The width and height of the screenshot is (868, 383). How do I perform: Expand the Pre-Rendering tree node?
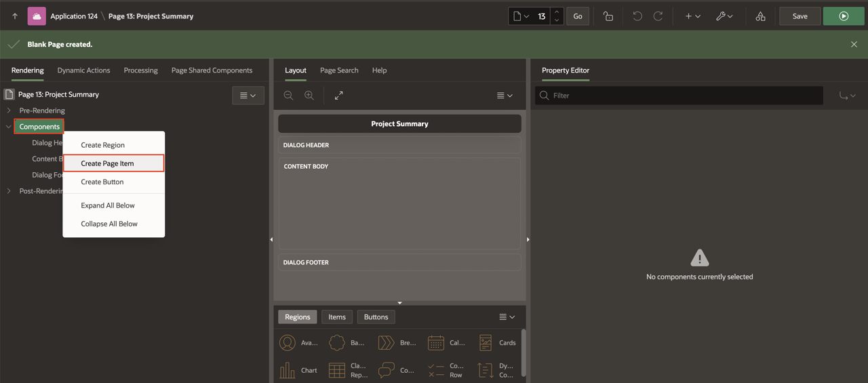(x=9, y=110)
